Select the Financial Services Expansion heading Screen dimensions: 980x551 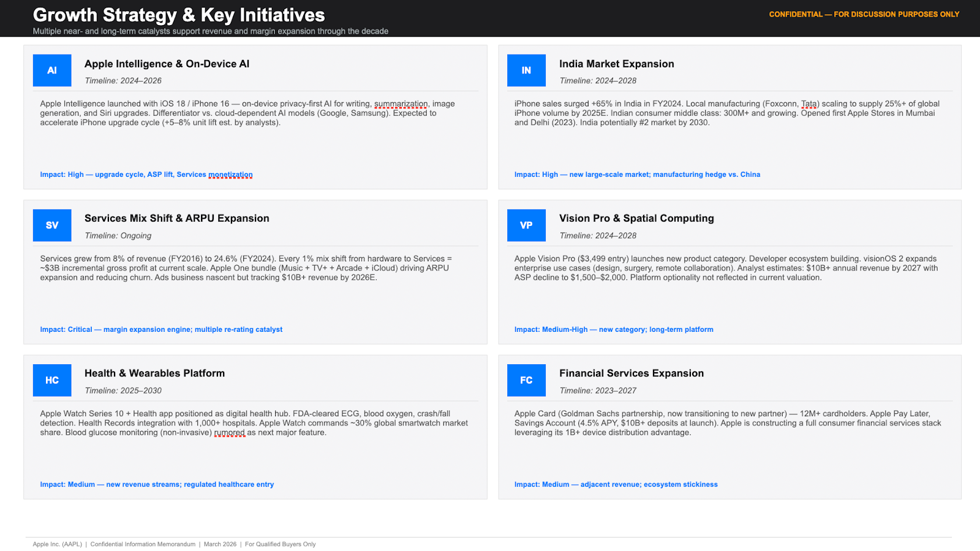click(631, 373)
